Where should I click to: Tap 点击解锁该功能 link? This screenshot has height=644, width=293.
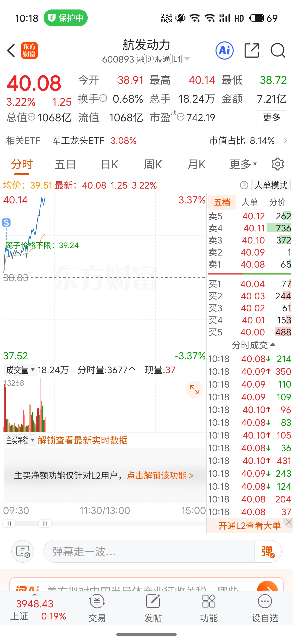(x=160, y=475)
